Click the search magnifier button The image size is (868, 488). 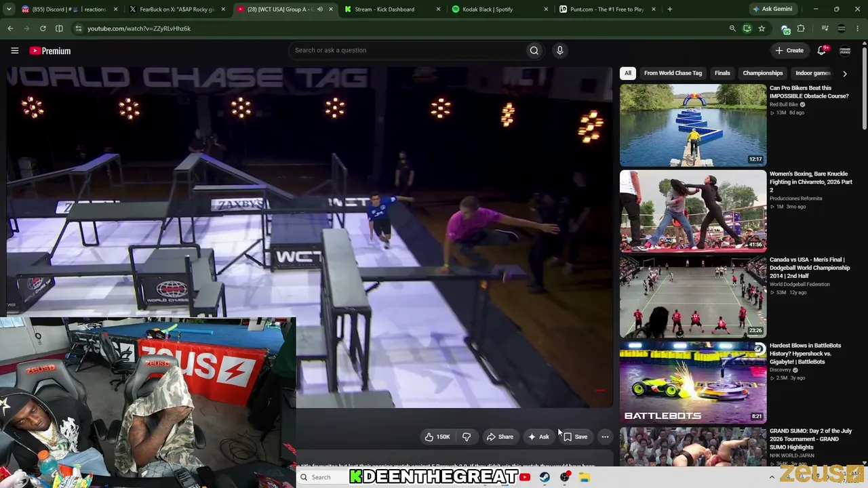coord(534,50)
